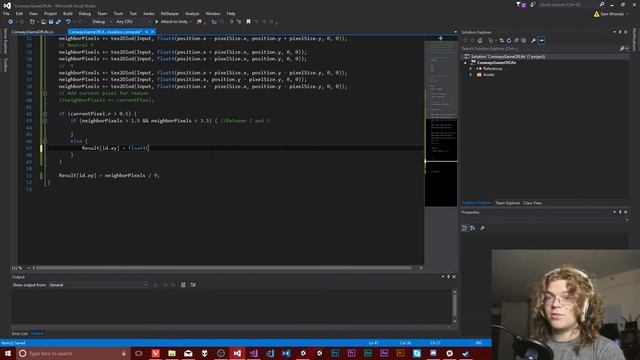Open the File menu
The width and height of the screenshot is (640, 360).
[x=6, y=13]
